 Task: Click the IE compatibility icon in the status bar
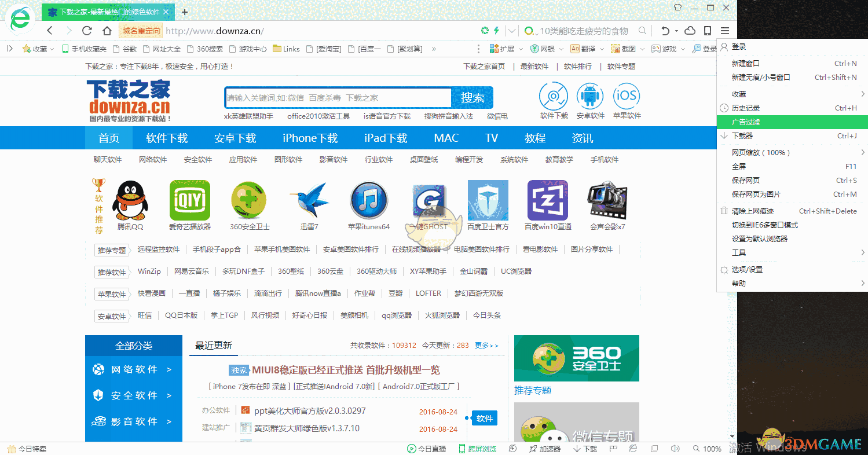633,449
